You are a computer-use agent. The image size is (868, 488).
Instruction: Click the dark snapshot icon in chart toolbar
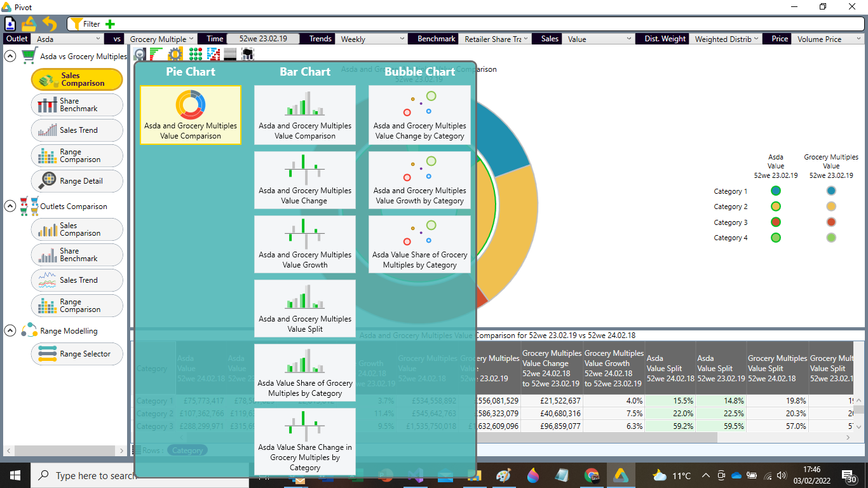coord(248,55)
